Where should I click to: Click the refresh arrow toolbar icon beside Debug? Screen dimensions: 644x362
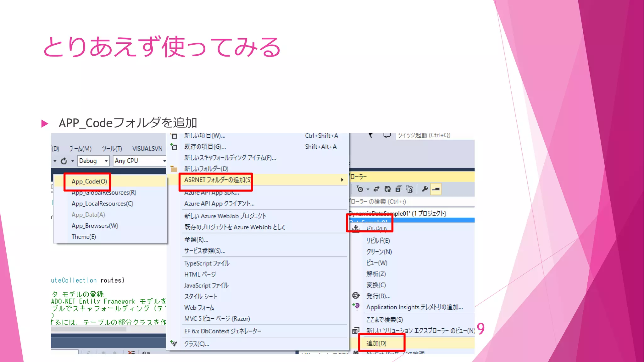tap(64, 161)
